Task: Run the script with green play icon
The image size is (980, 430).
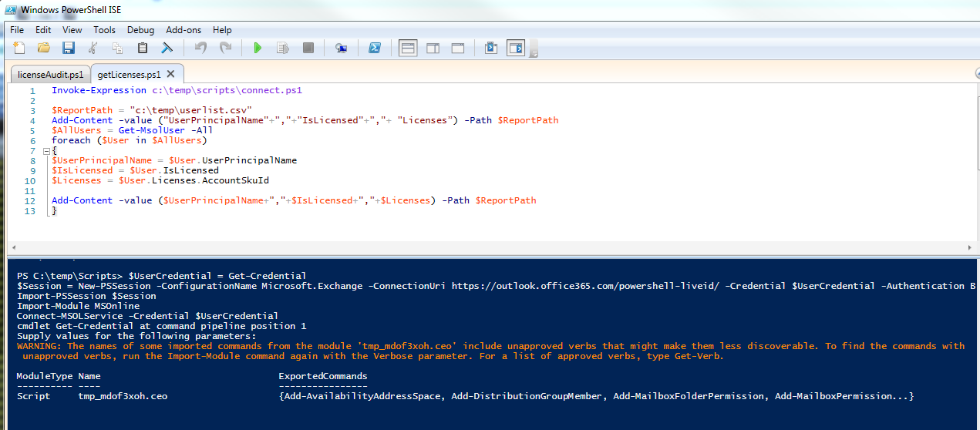Action: pyautogui.click(x=258, y=49)
